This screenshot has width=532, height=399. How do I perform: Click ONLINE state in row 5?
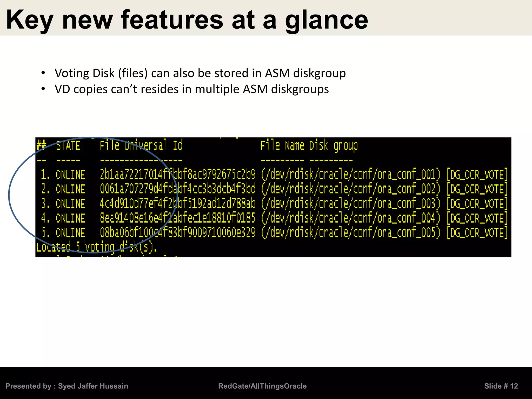[70, 233]
